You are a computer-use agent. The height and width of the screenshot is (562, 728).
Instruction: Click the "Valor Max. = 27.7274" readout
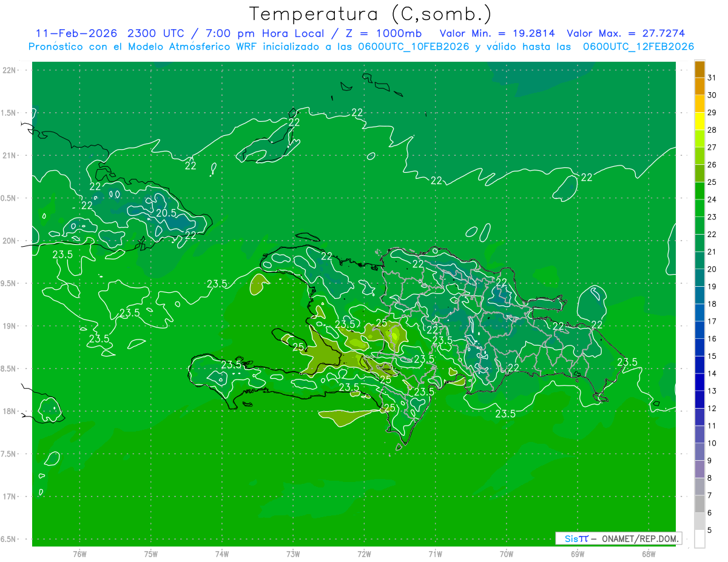[626, 33]
